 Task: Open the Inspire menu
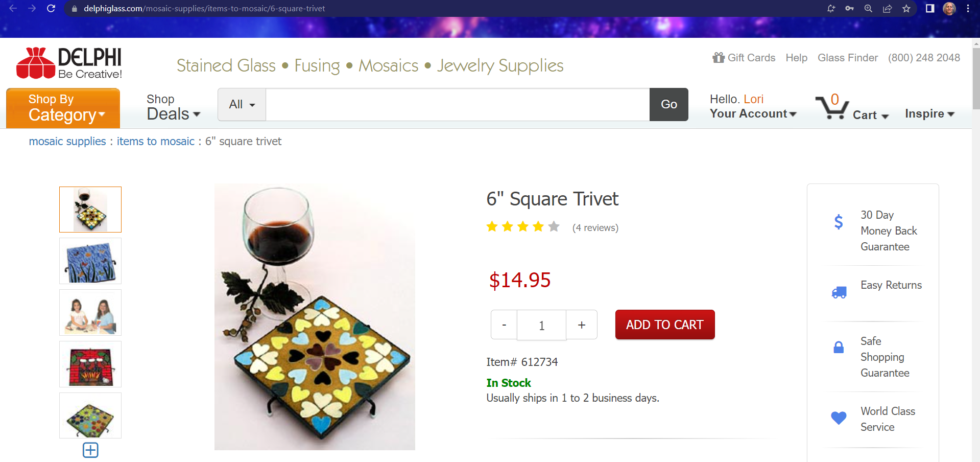click(x=929, y=113)
